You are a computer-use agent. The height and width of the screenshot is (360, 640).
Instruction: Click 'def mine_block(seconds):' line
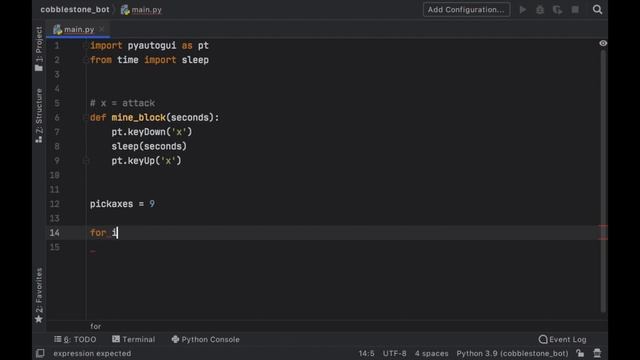pos(154,118)
